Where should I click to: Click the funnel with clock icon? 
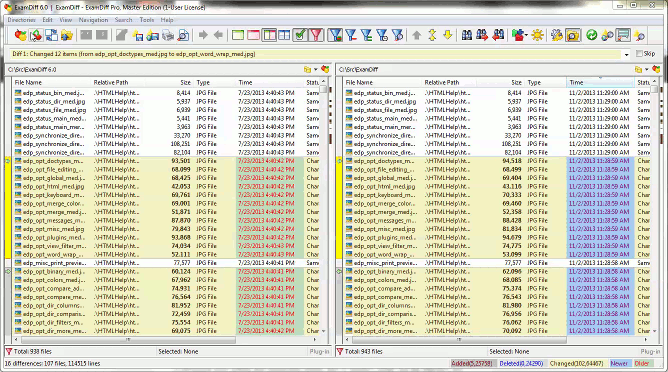pos(382,35)
